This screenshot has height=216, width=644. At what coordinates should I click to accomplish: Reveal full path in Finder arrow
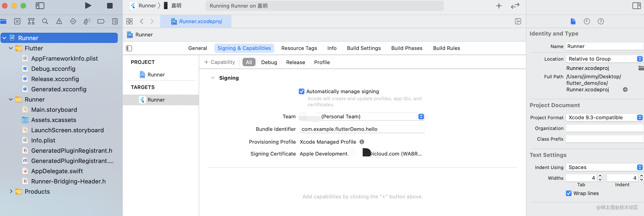(x=625, y=89)
